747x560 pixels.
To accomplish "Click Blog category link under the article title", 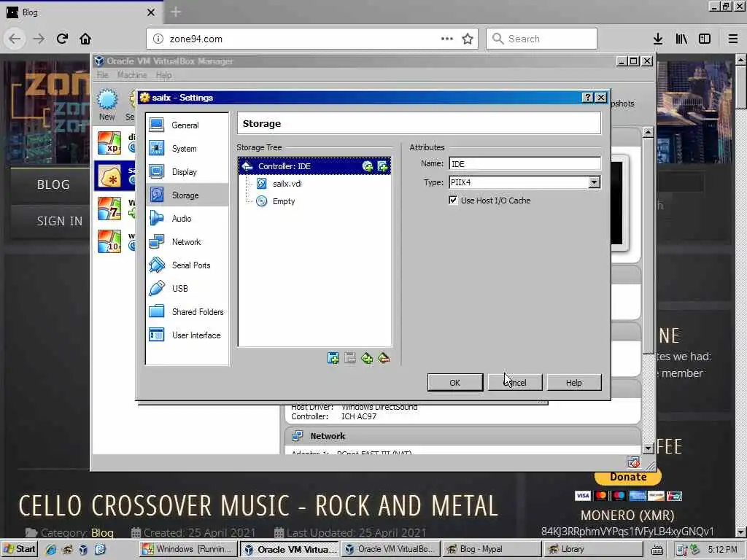I will point(102,533).
